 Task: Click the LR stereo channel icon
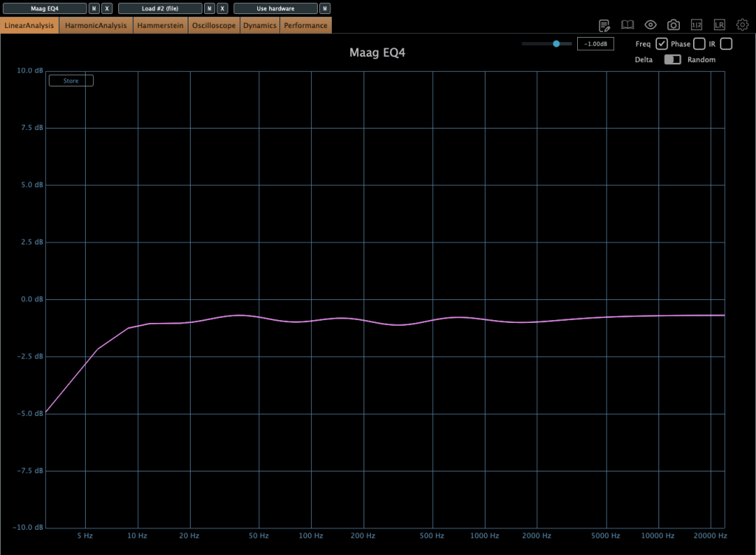[x=719, y=25]
